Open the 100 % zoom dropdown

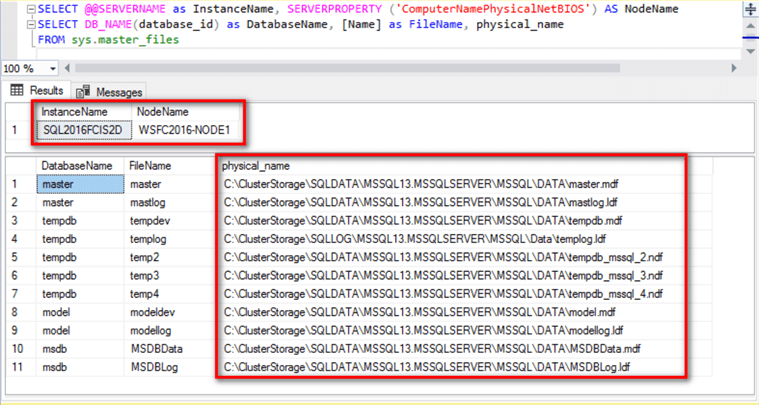53,69
